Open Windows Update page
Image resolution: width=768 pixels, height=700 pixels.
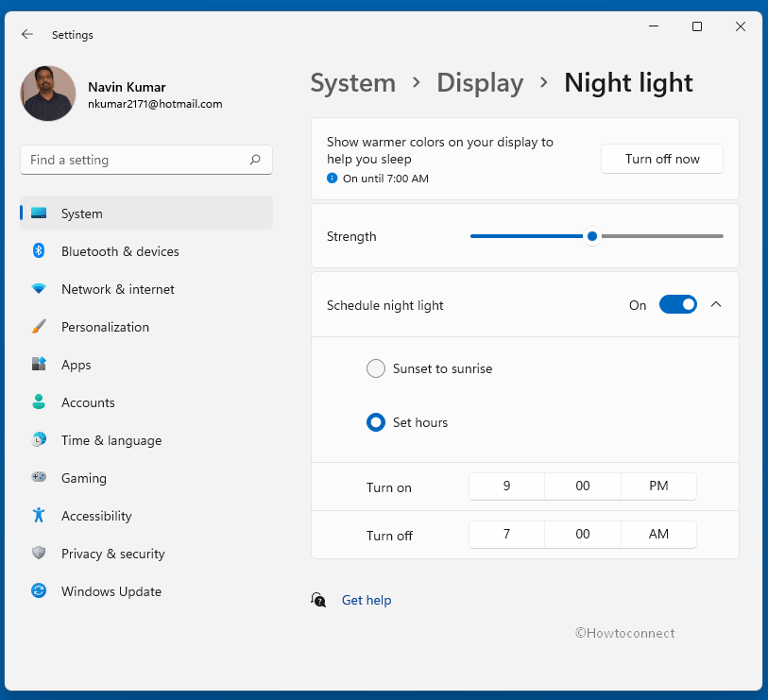146,590
